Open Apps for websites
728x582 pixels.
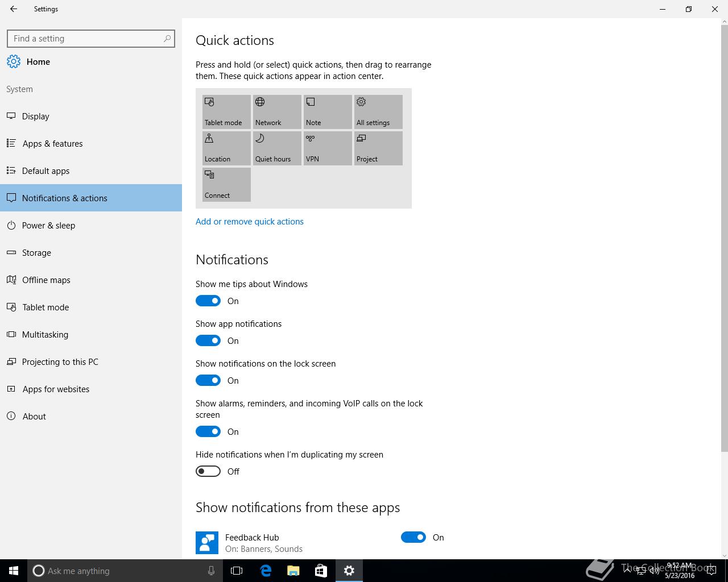click(91, 389)
